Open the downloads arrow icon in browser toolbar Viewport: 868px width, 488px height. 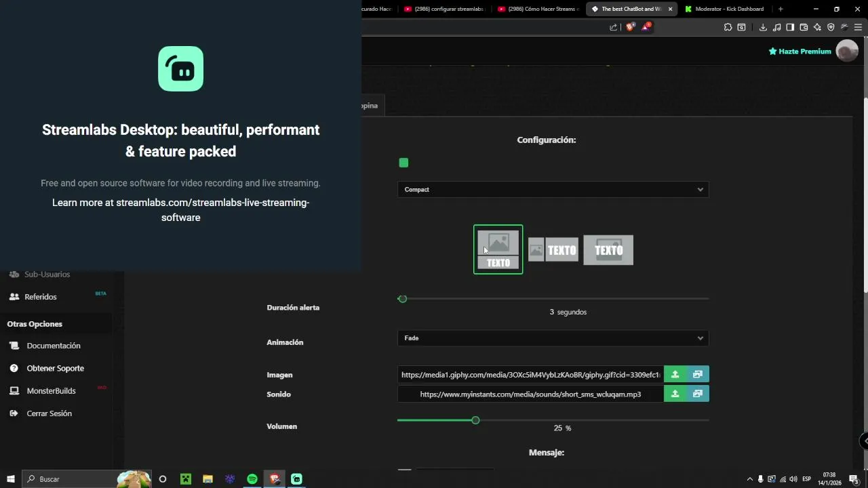763,27
